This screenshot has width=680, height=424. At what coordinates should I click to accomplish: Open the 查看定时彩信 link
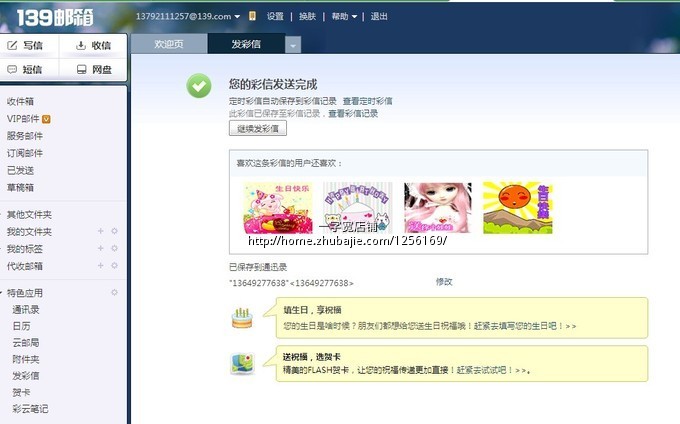point(367,101)
